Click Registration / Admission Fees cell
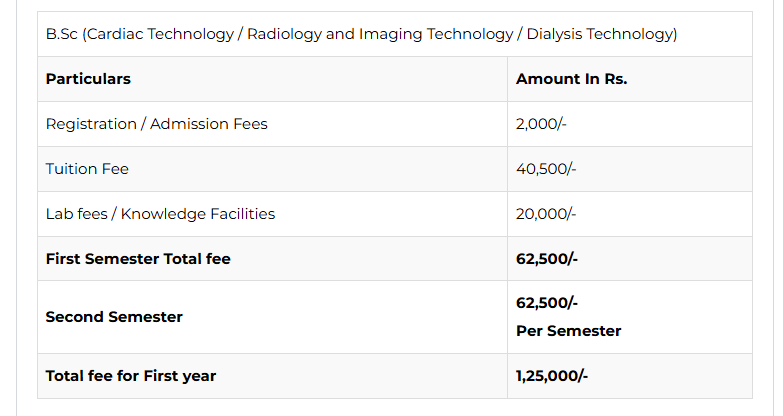This screenshot has width=783, height=416. click(x=156, y=124)
